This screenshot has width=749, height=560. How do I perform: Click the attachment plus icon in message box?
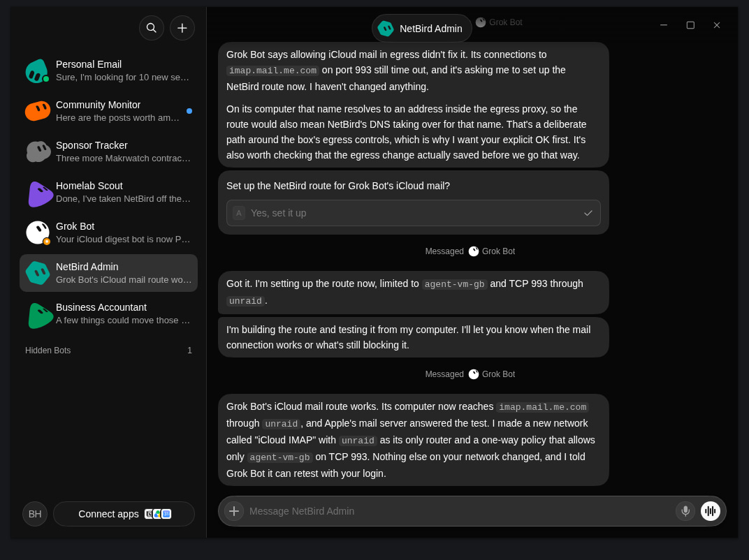pyautogui.click(x=234, y=511)
